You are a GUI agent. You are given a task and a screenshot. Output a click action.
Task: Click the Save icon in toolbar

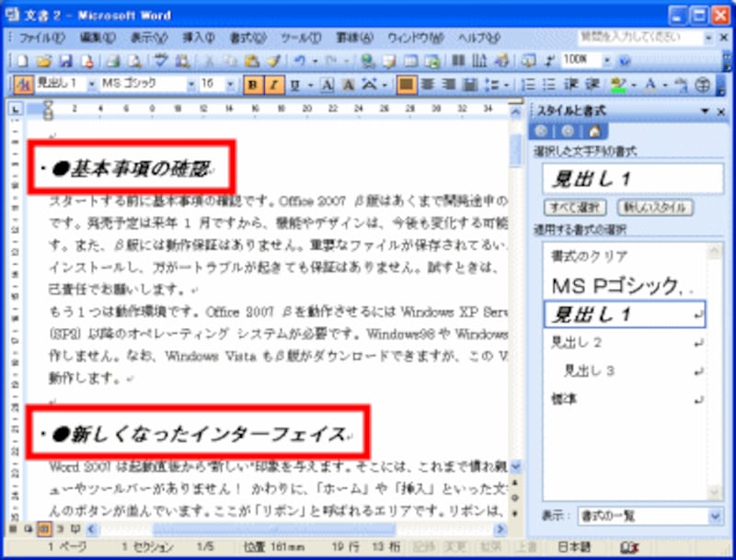pos(65,61)
